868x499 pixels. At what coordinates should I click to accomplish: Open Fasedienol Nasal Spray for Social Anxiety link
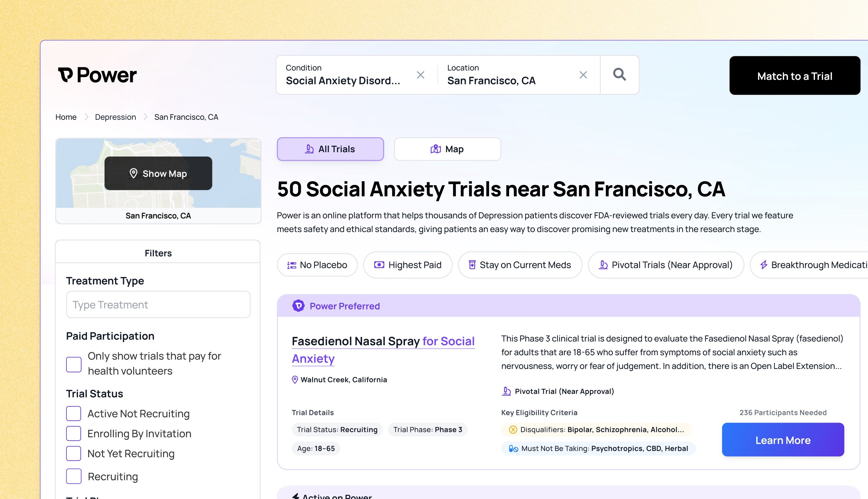[x=383, y=350]
